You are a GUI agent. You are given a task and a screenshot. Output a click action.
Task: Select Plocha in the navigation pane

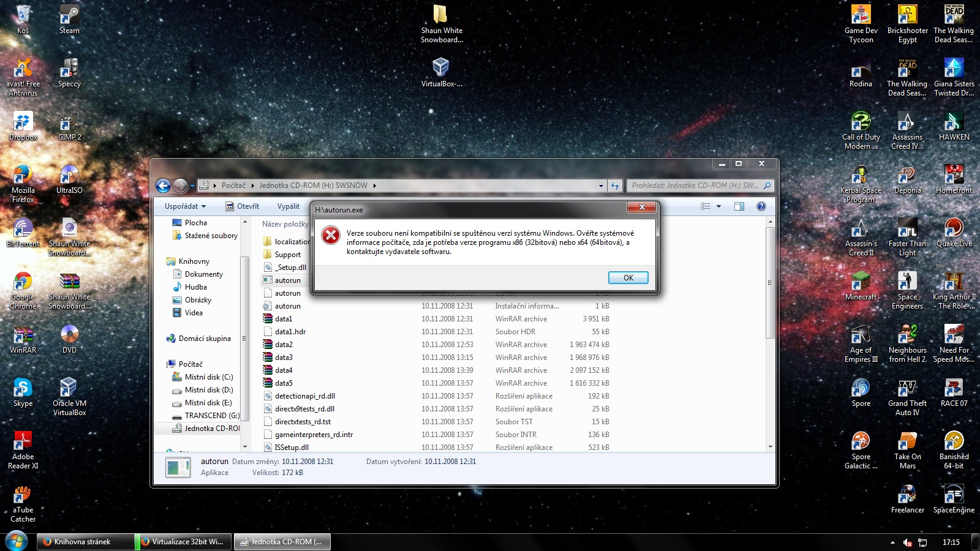pos(196,223)
